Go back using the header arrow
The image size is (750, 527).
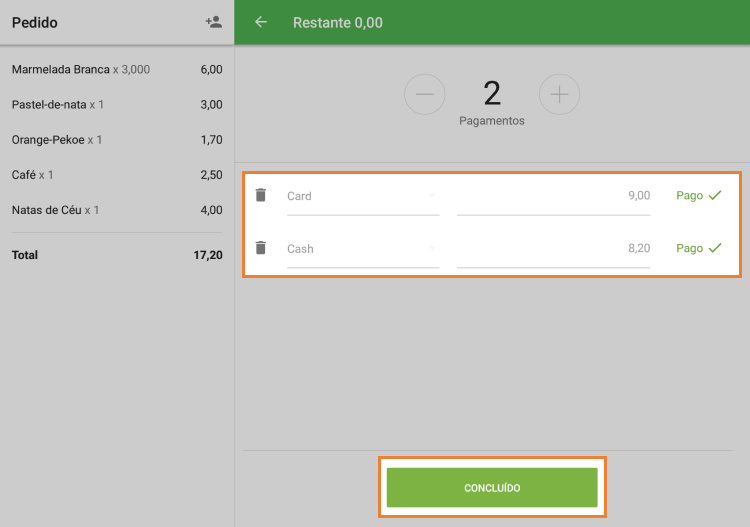click(x=261, y=22)
